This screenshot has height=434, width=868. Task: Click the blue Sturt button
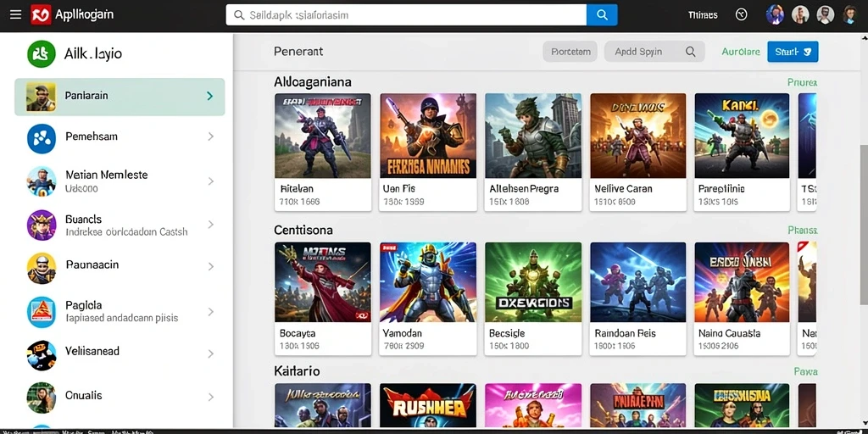[x=793, y=52]
